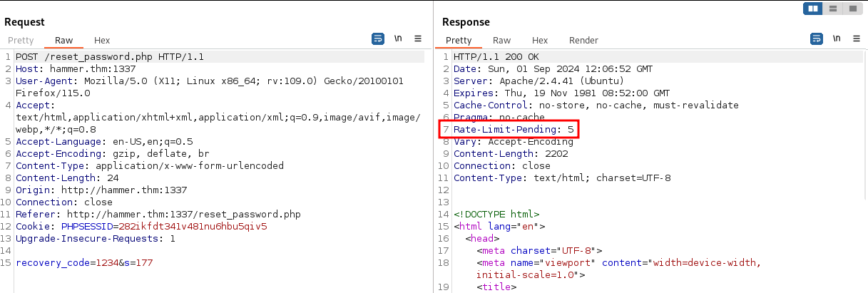Click the Accept-Encoding: gzip, deflate, br header
This screenshot has width=868, height=293.
113,154
